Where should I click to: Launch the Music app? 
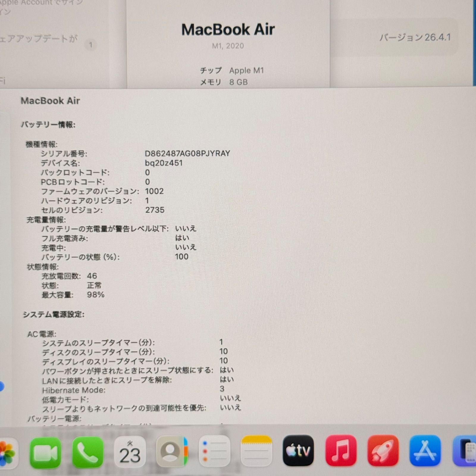[x=341, y=450]
